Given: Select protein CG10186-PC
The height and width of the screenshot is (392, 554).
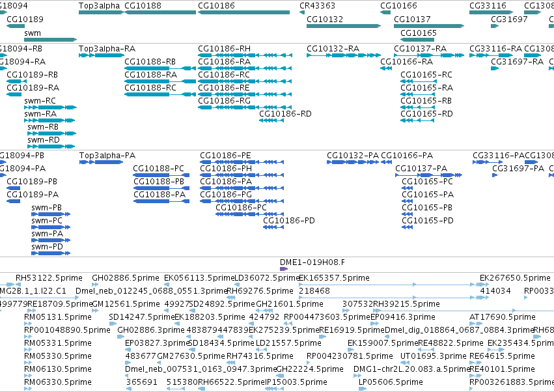Looking at the screenshot, I should coord(250,214).
